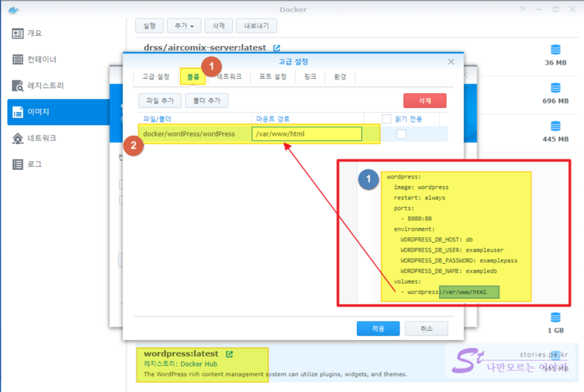The height and width of the screenshot is (392, 584).
Task: Switch to the 포트 설정 tab
Action: (272, 77)
